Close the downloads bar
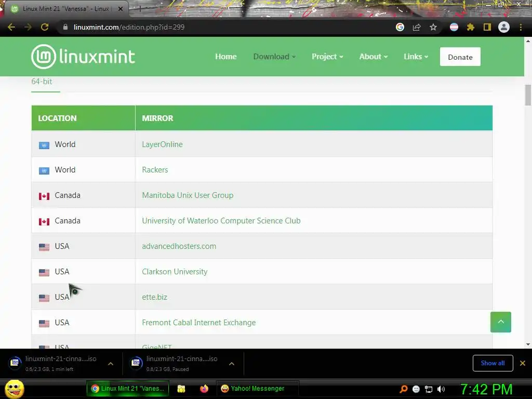This screenshot has height=399, width=532. (523, 363)
